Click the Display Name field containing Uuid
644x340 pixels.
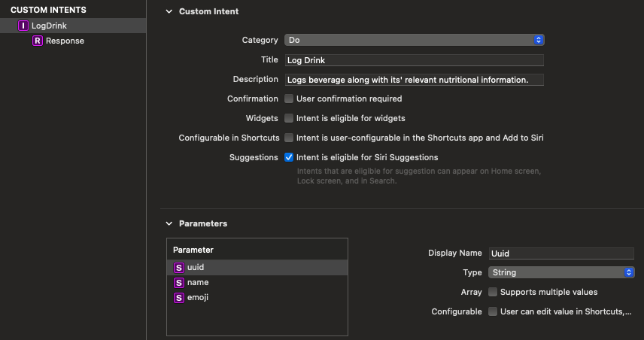(561, 253)
